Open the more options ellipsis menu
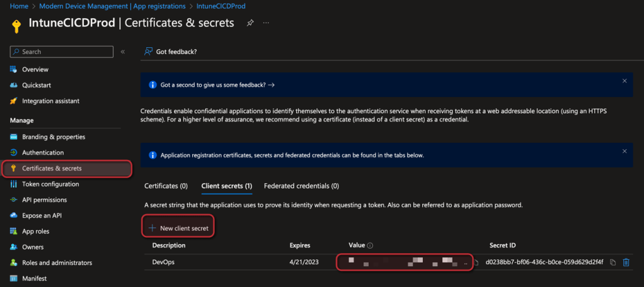This screenshot has width=644, height=287. click(266, 23)
